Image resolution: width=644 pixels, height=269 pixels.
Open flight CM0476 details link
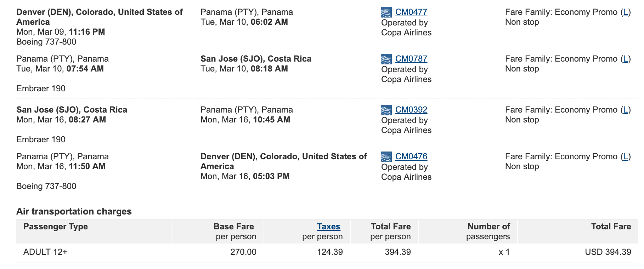(x=411, y=156)
